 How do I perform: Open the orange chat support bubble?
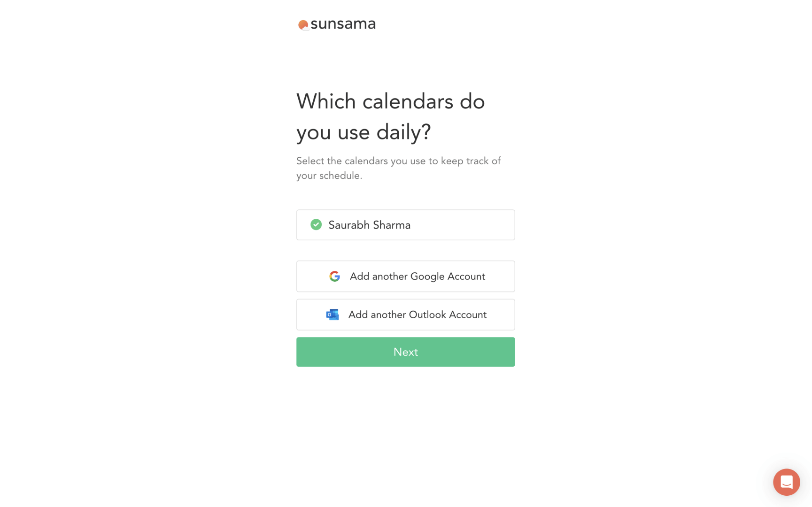point(786,482)
